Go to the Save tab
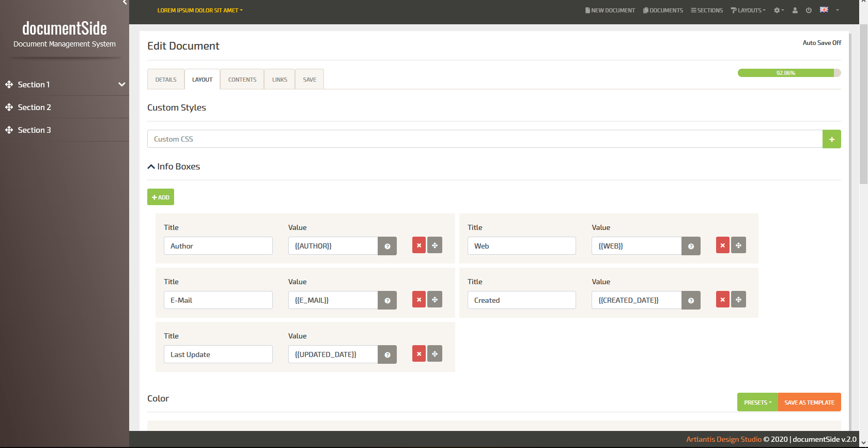The height and width of the screenshot is (448, 868). point(309,79)
